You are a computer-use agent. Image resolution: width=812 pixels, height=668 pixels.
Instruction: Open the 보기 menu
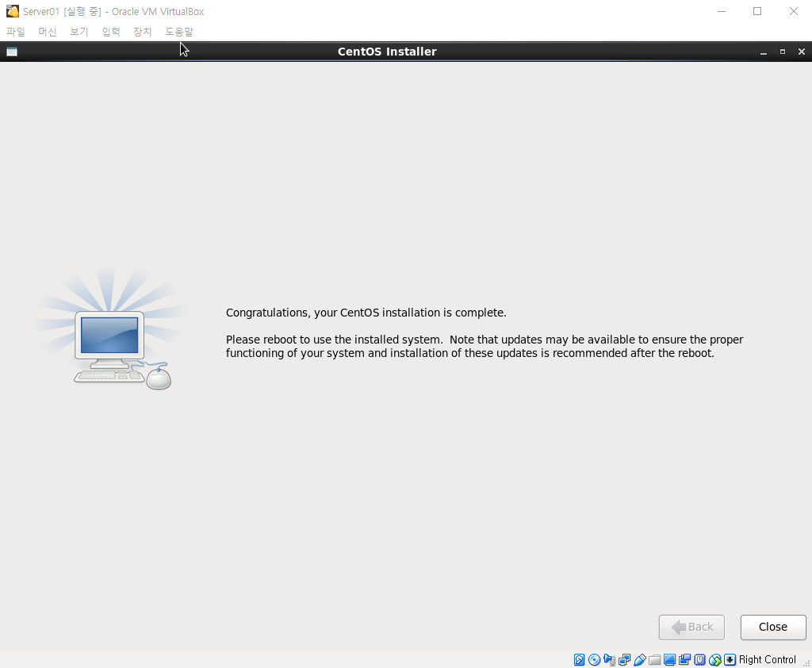[x=79, y=32]
